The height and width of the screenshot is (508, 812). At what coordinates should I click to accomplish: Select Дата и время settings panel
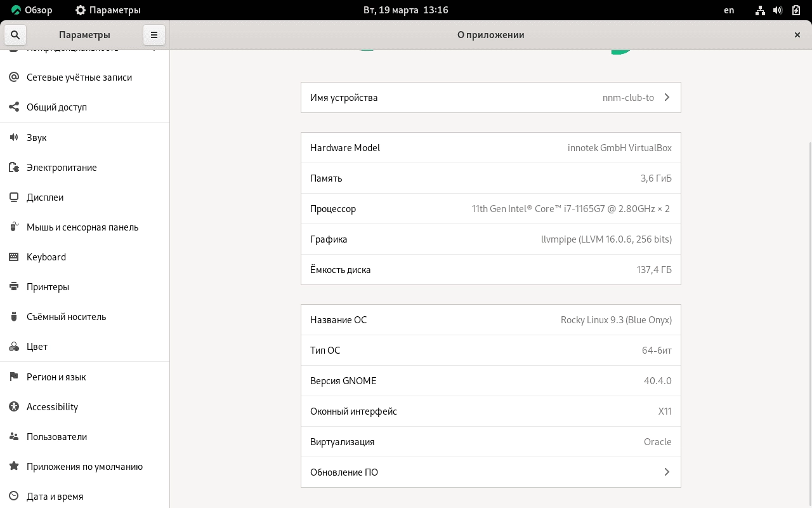[x=85, y=496]
